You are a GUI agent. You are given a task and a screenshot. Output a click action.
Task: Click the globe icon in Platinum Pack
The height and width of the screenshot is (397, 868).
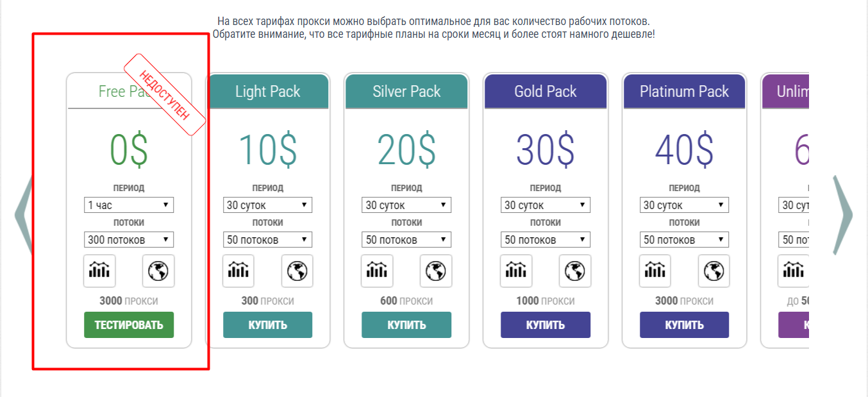coord(714,271)
